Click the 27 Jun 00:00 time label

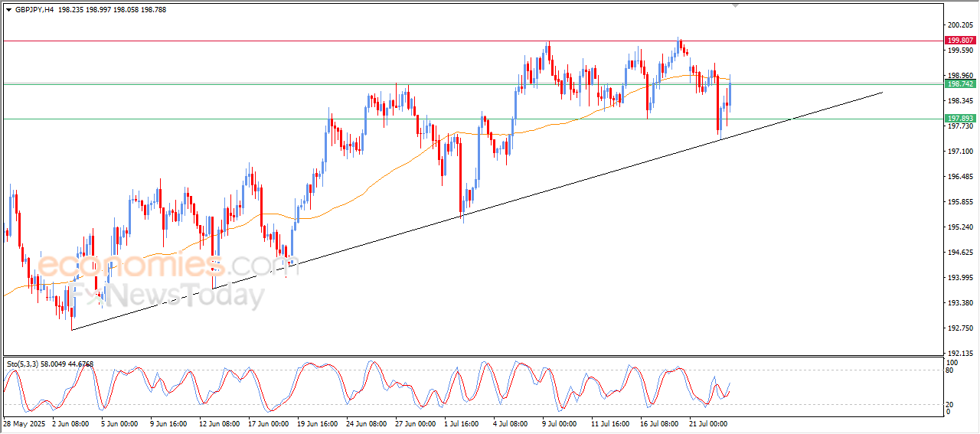[x=416, y=423]
